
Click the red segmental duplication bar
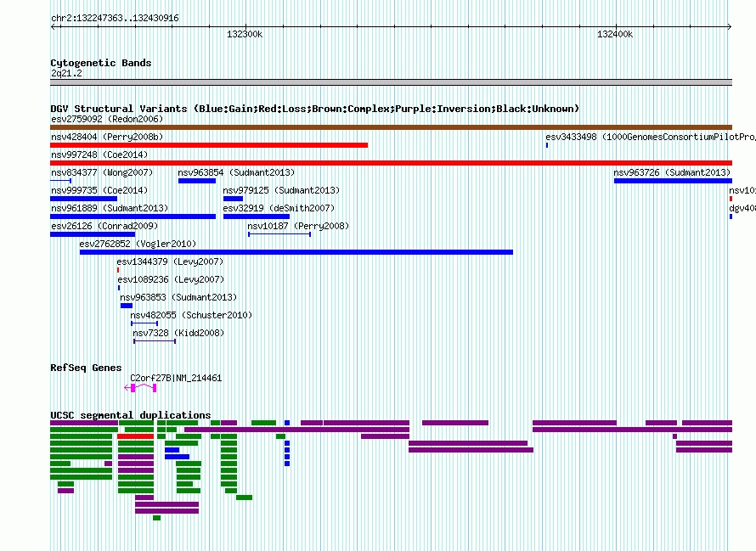click(135, 436)
